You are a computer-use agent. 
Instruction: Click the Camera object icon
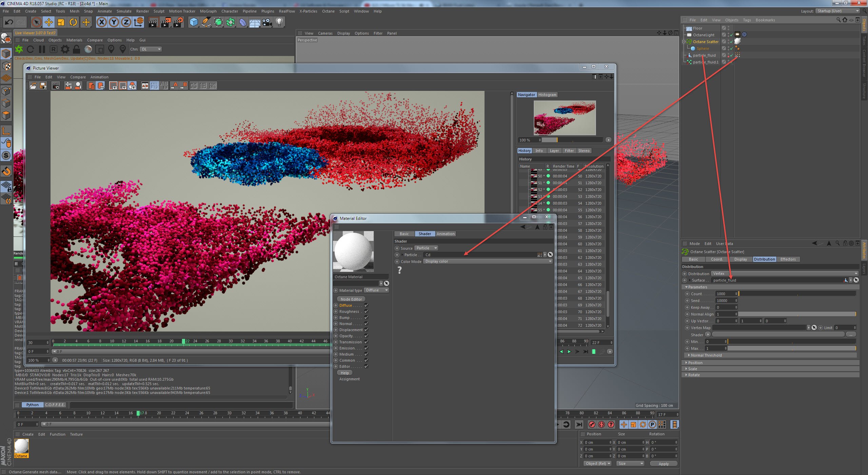pyautogui.click(x=267, y=22)
